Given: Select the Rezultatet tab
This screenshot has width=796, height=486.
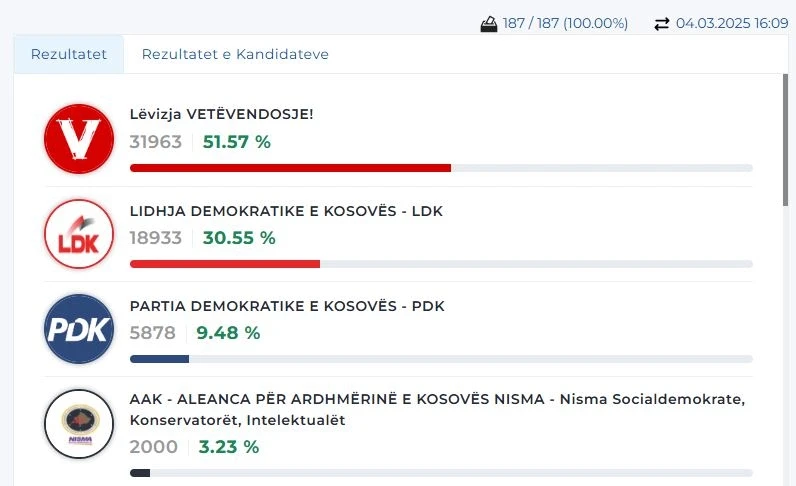Looking at the screenshot, I should [x=69, y=54].
